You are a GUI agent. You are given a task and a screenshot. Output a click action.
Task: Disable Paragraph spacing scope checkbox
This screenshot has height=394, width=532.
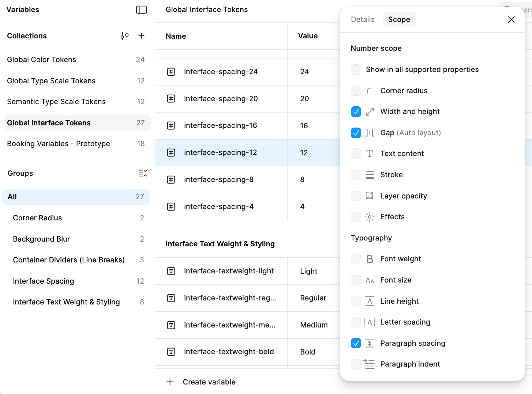click(x=356, y=343)
